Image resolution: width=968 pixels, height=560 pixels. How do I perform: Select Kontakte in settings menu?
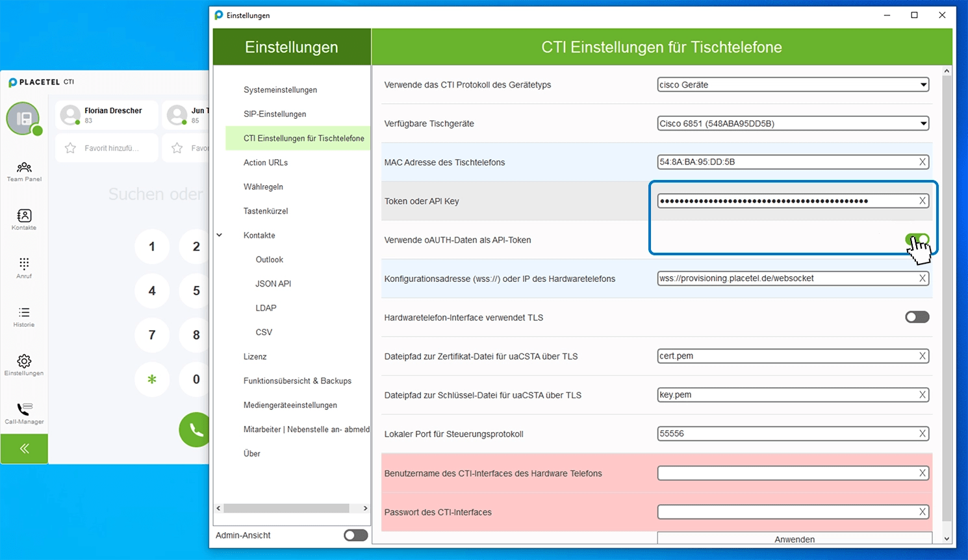click(x=259, y=235)
